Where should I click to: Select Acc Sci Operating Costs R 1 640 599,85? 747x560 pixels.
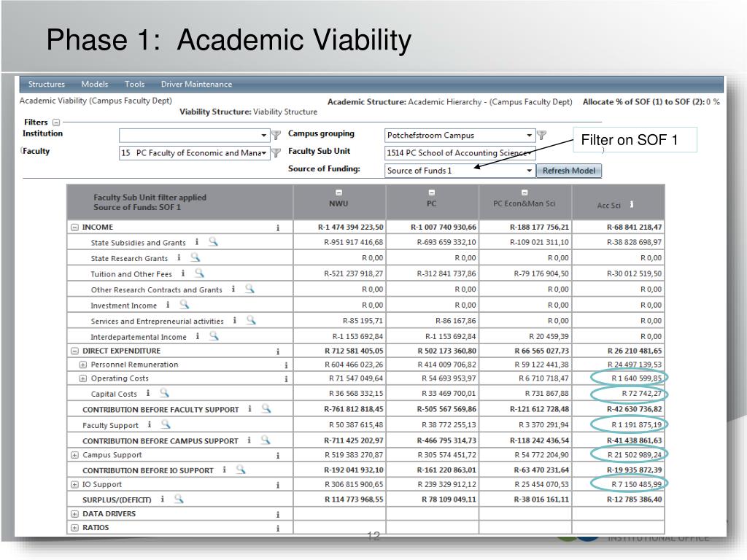(x=636, y=378)
